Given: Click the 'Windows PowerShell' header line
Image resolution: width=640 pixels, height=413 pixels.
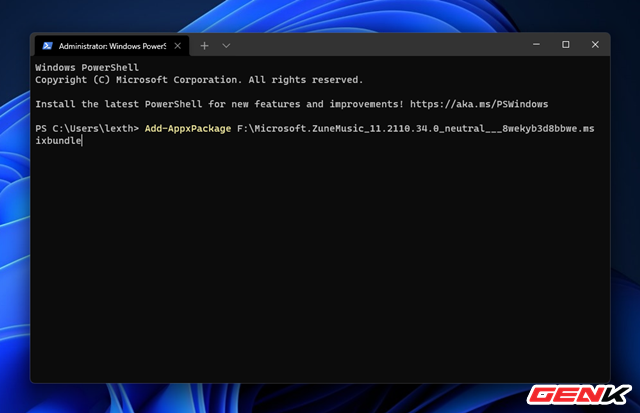Looking at the screenshot, I should pyautogui.click(x=87, y=68).
